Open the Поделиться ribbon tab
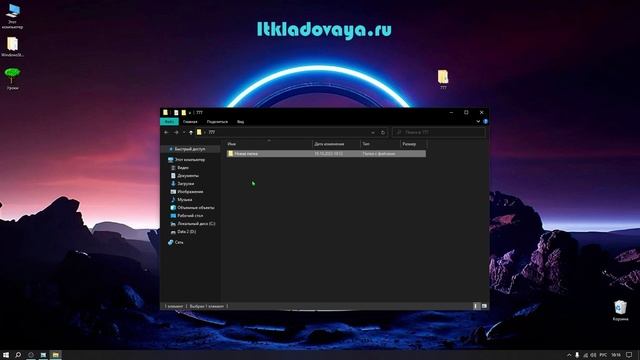The height and width of the screenshot is (360, 640). [217, 122]
